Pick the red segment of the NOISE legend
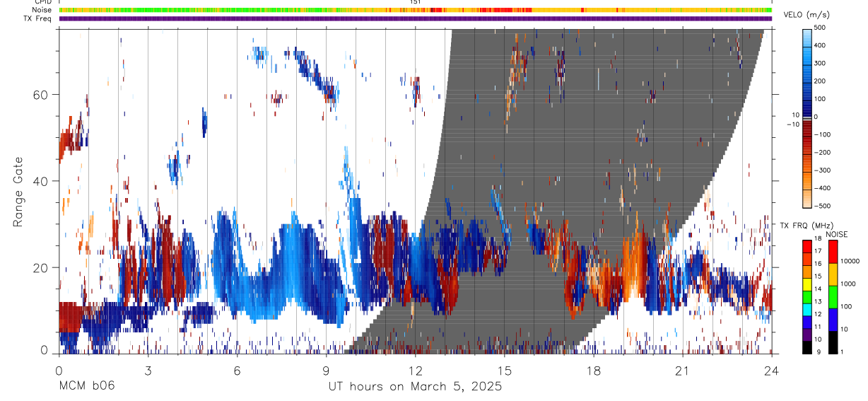868x401 pixels. [x=833, y=252]
